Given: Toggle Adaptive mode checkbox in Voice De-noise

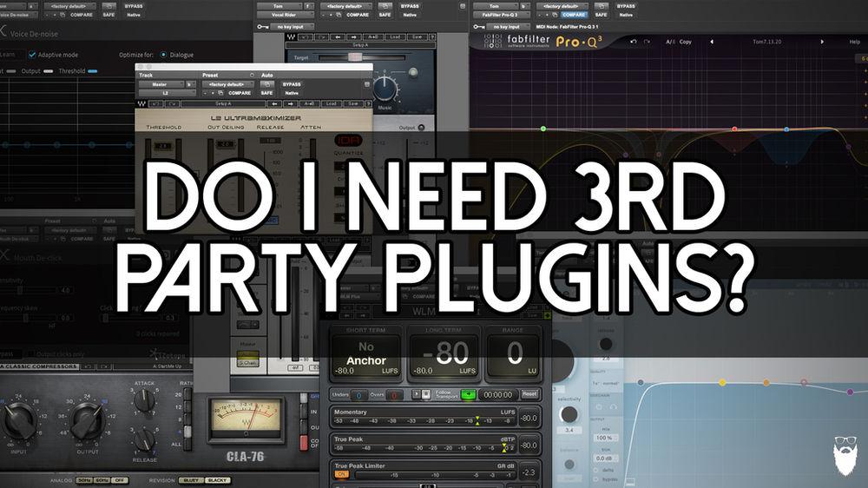Looking at the screenshot, I should [32, 55].
